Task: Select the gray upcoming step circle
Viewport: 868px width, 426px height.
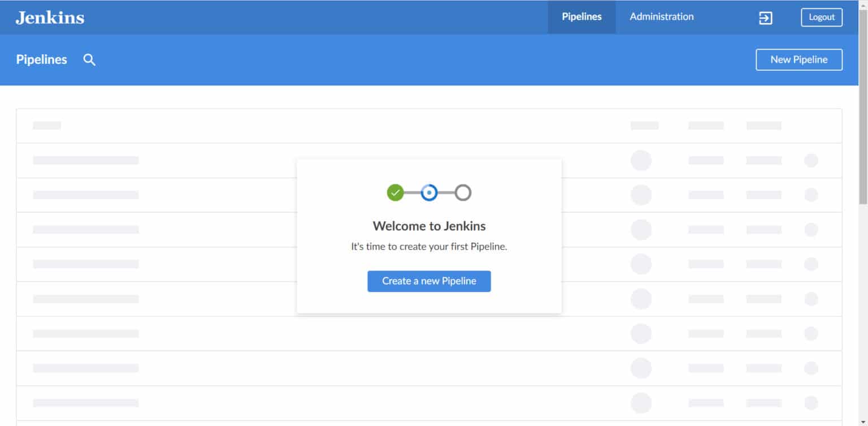Action: point(463,192)
